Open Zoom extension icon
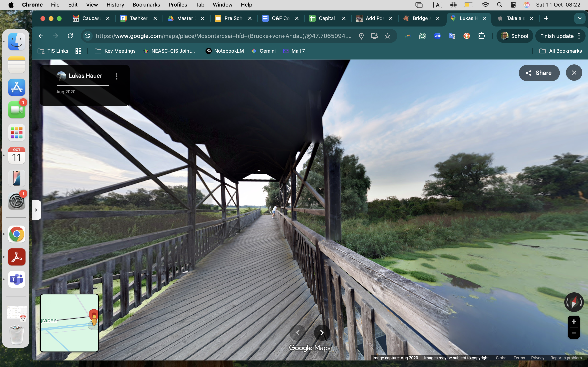This screenshot has height=367, width=588. click(437, 36)
